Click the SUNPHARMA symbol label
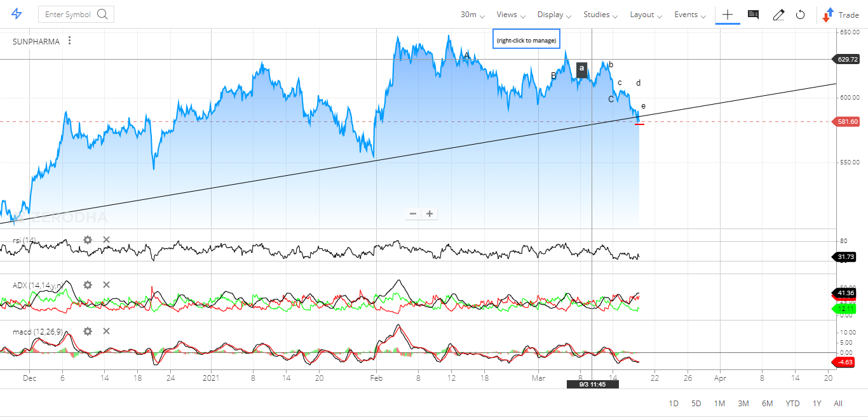868x417 pixels. (36, 41)
